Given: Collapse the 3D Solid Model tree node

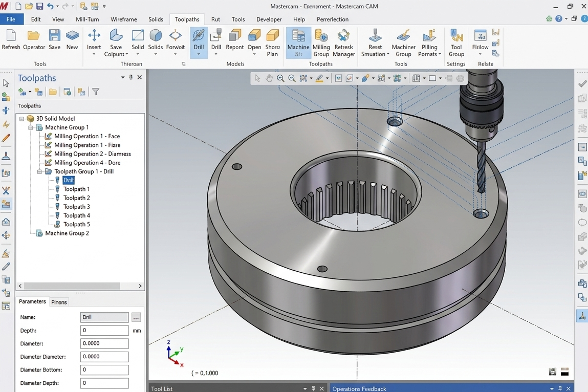Looking at the screenshot, I should click(22, 119).
